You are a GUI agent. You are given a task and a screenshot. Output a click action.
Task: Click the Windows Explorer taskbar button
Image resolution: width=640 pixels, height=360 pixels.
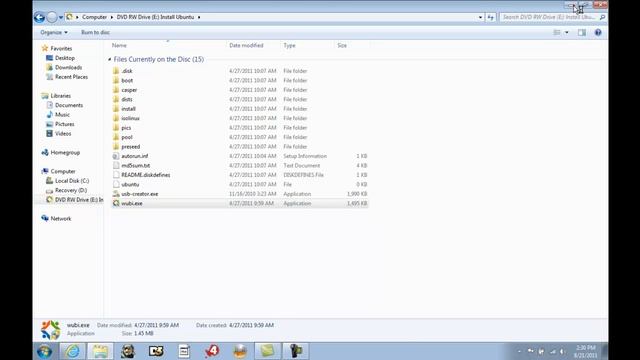(x=100, y=351)
